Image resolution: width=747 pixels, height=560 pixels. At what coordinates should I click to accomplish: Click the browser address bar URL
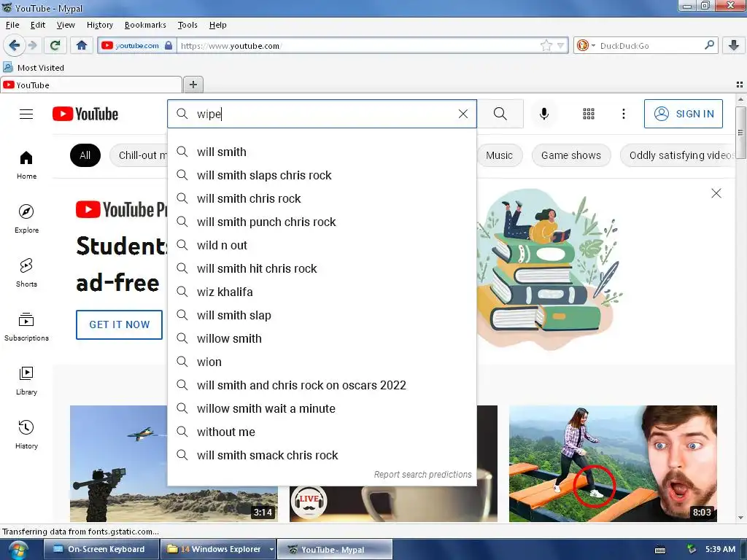pos(357,46)
